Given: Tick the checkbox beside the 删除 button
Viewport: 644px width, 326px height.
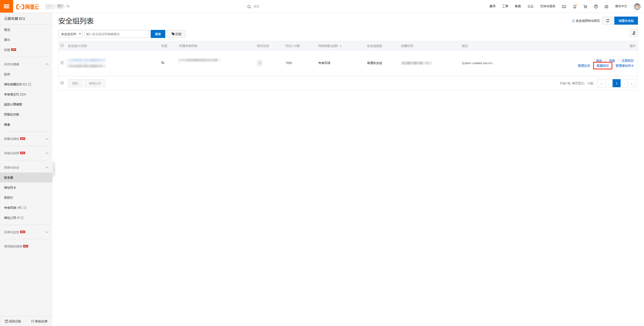Looking at the screenshot, I should coord(62,83).
